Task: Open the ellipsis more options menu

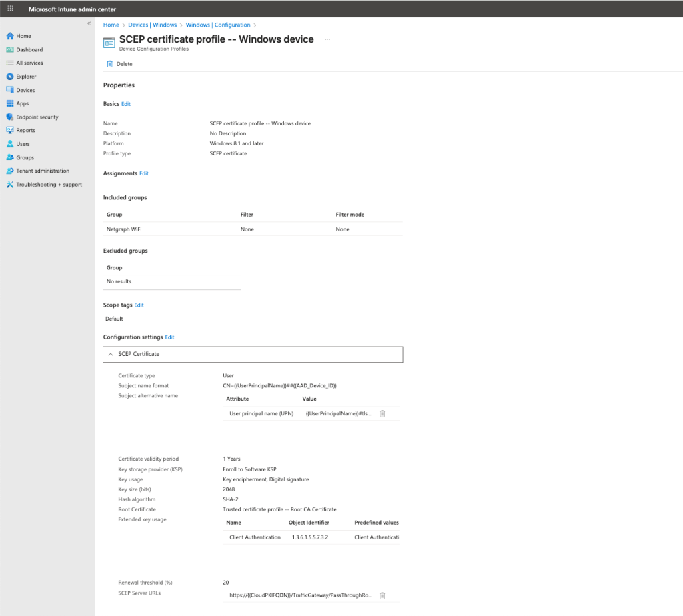Action: 327,39
